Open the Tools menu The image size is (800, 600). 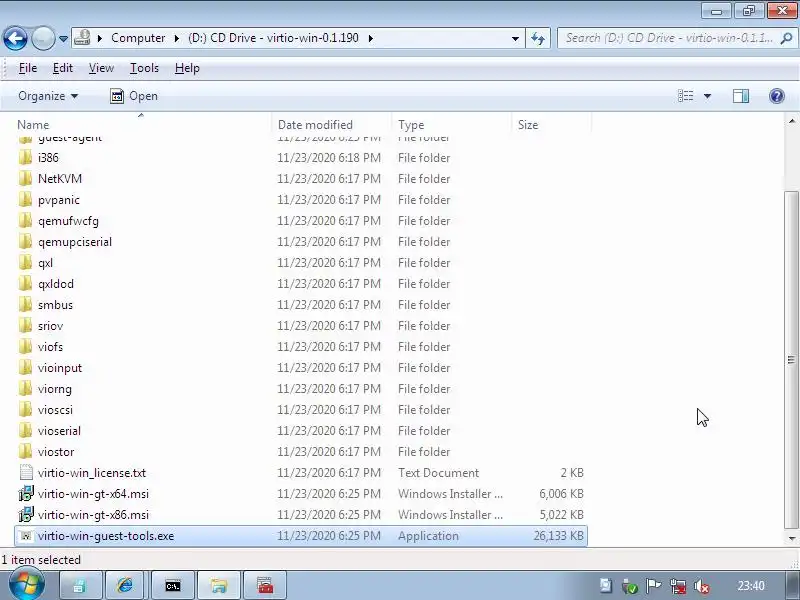click(x=144, y=68)
